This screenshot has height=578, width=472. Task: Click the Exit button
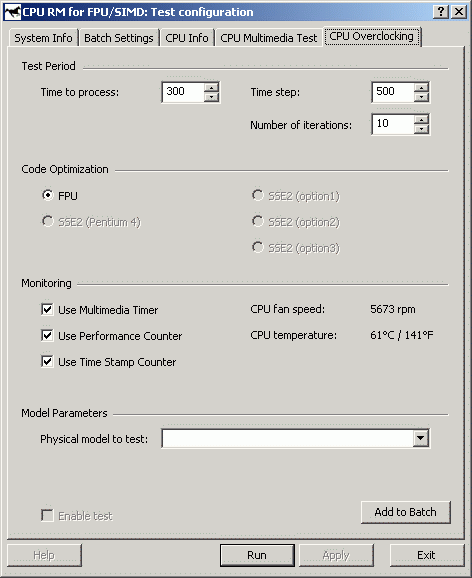coord(427,555)
